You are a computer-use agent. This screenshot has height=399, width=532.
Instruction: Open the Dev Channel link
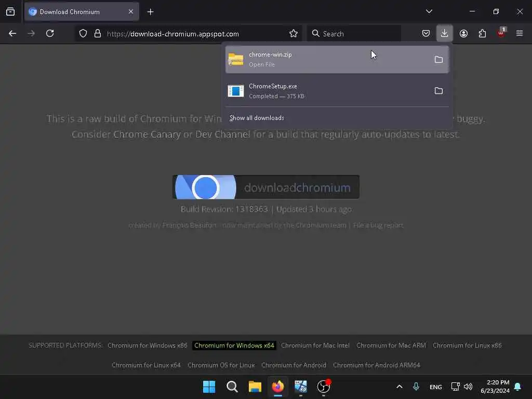222,135
